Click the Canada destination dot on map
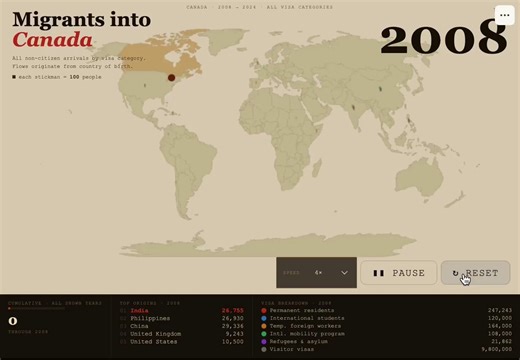The height and width of the screenshot is (360, 520). (x=171, y=78)
